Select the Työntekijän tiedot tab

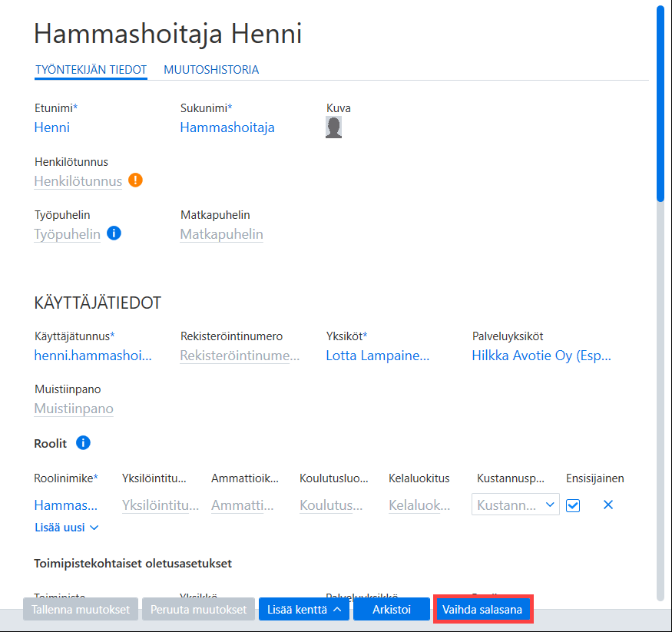91,70
